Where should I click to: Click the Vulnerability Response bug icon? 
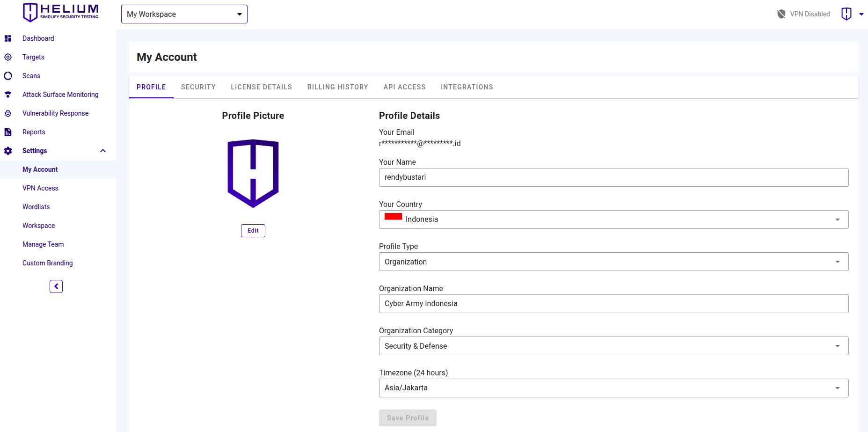(8, 113)
